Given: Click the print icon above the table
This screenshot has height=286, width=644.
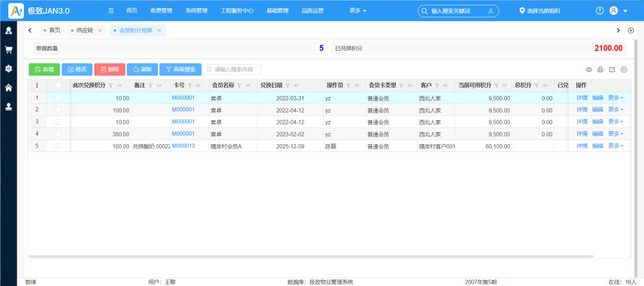Looking at the screenshot, I should [x=600, y=70].
